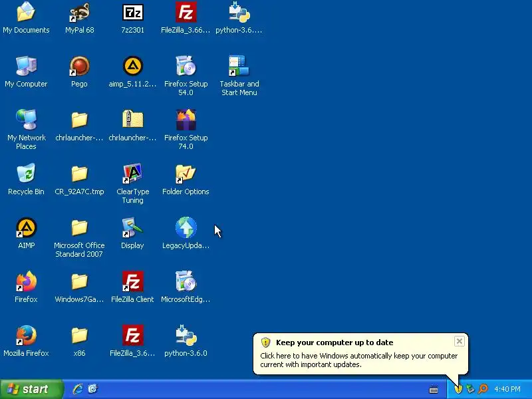The height and width of the screenshot is (399, 532).
Task: Click the on-screen keyboard taskbar icon
Action: [x=434, y=390]
